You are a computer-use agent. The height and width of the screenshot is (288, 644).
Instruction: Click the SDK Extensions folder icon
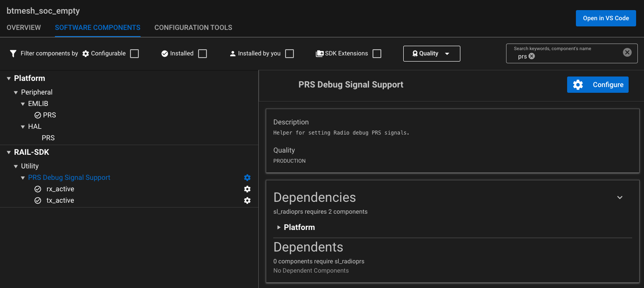tap(320, 54)
